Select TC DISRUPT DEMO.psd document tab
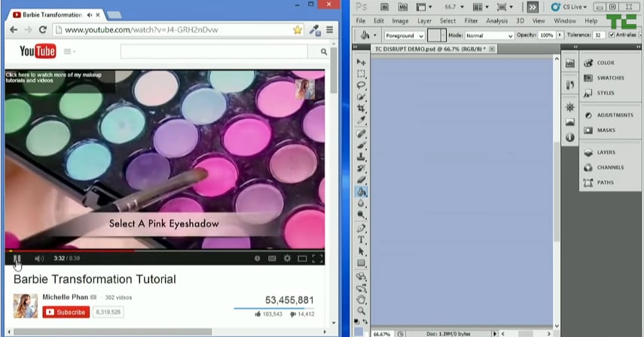The height and width of the screenshot is (337, 644). (429, 49)
